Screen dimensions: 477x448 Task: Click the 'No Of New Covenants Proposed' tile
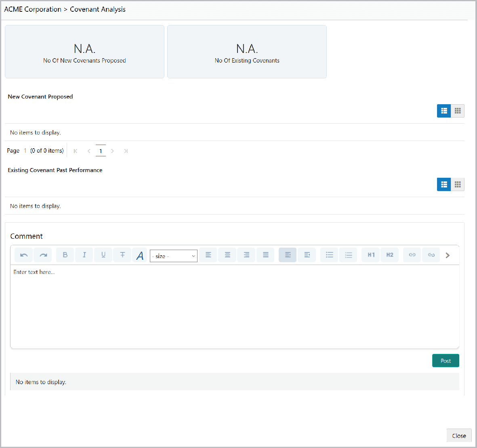tap(84, 52)
